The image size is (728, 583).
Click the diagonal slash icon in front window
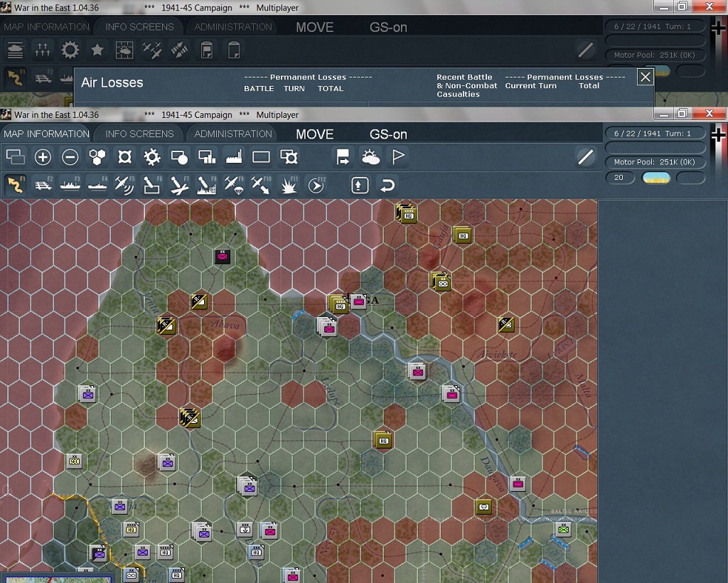coord(586,157)
